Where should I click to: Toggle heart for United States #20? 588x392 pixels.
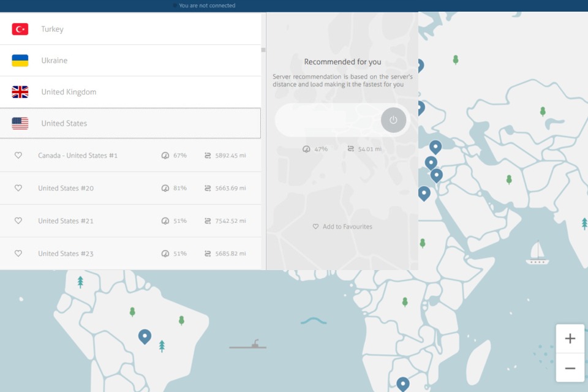[x=18, y=188]
